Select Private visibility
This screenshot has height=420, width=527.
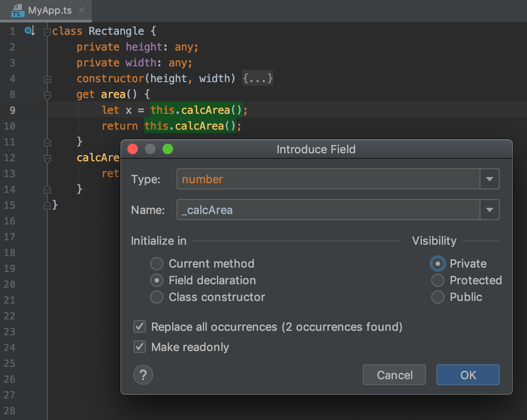tap(438, 264)
